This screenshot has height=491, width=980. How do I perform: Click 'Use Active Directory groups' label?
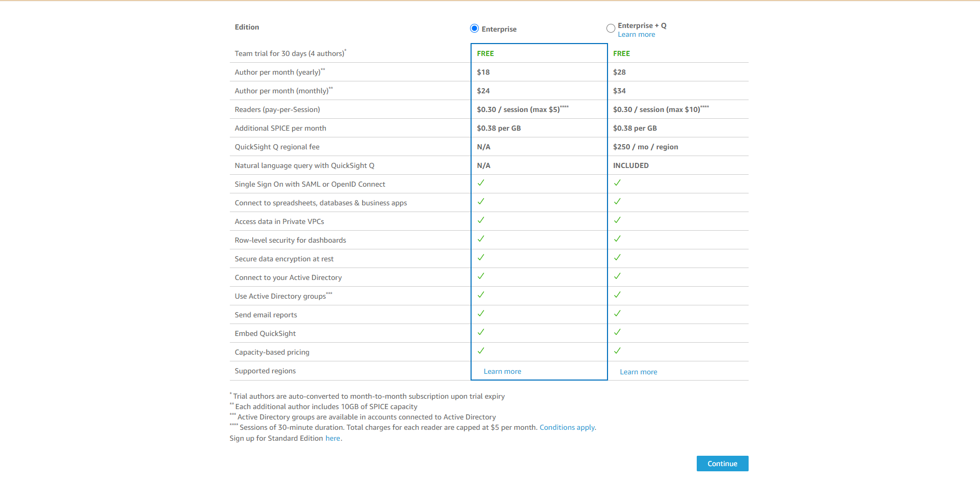click(x=283, y=296)
